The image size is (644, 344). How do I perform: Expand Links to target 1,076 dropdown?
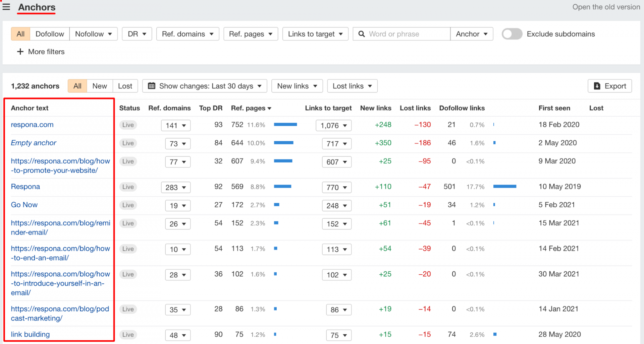point(334,125)
